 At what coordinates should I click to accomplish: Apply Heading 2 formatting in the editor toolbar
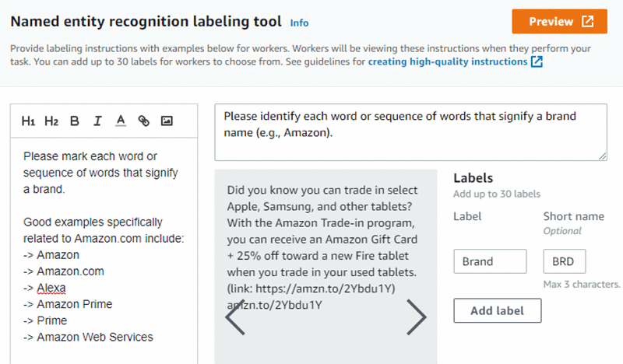point(51,121)
